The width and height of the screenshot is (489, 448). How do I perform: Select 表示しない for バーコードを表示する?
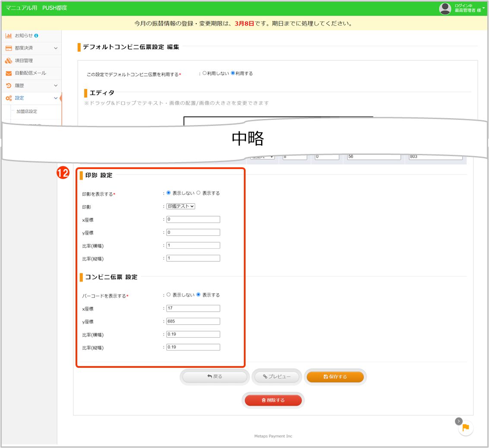pyautogui.click(x=169, y=295)
